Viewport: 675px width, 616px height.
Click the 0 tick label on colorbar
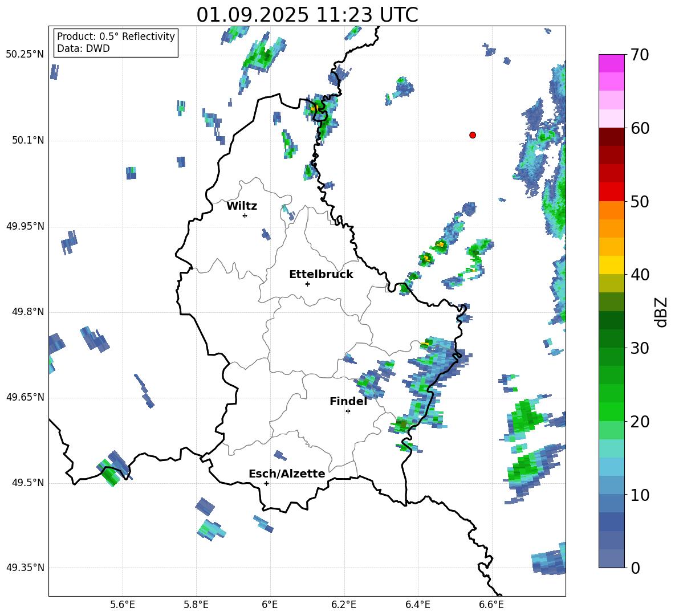(635, 568)
